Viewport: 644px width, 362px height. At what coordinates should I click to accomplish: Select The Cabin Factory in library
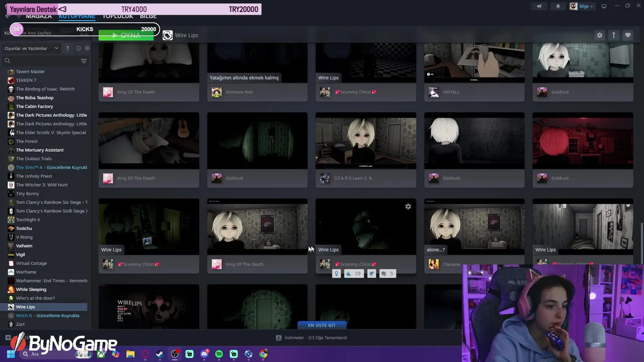pyautogui.click(x=34, y=107)
